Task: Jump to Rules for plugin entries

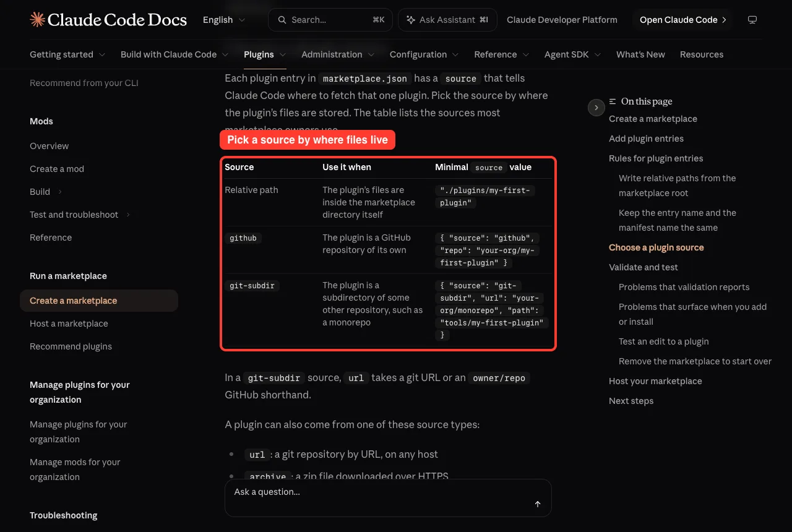Action: (656, 158)
